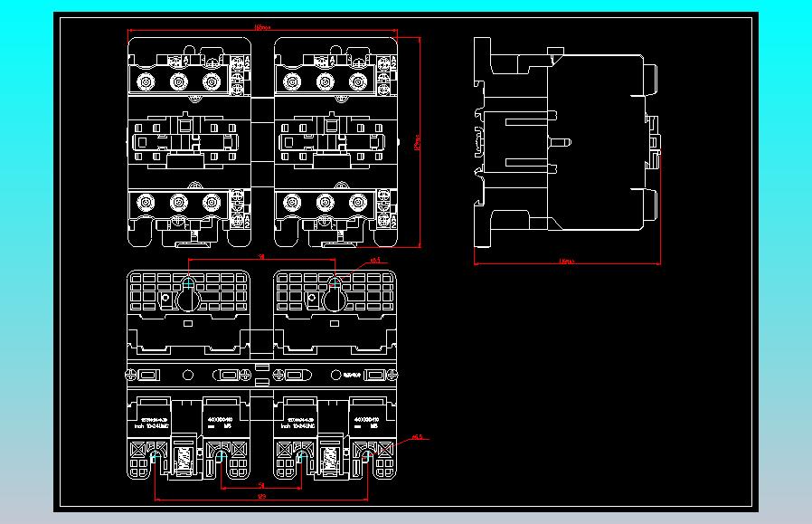Select the 58 dimension text between keyhole slots
This screenshot has width=812, height=524.
click(x=261, y=256)
